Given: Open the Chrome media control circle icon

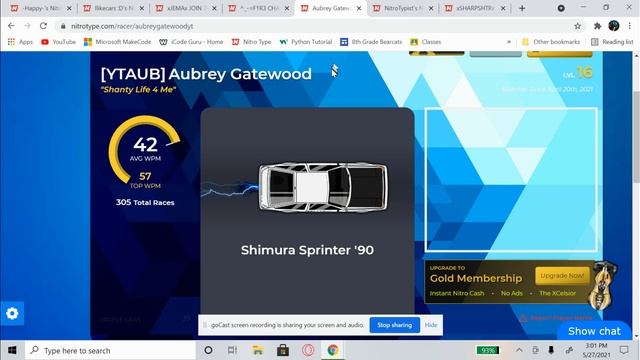Looking at the screenshot, I should click(561, 8).
